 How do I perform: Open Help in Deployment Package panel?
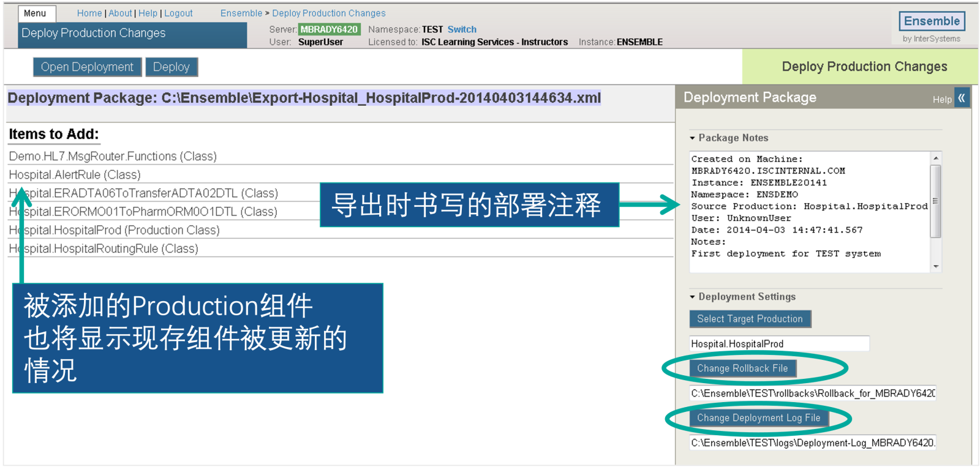942,99
